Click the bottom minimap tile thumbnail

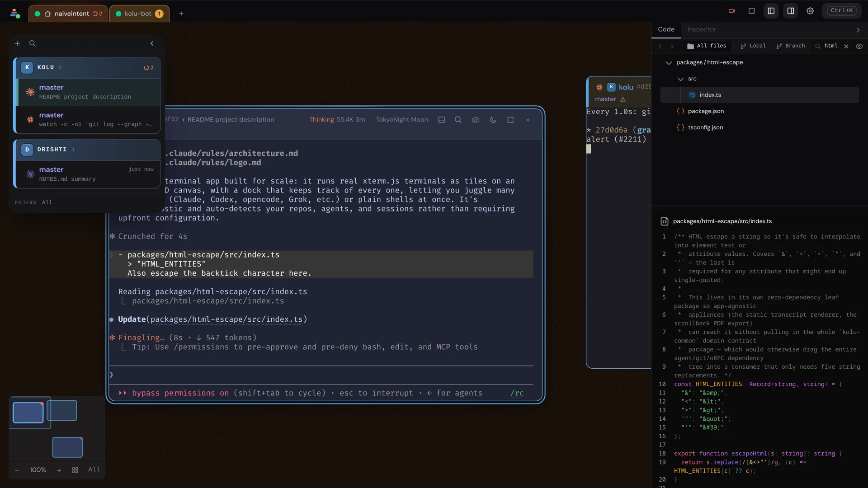[67, 447]
